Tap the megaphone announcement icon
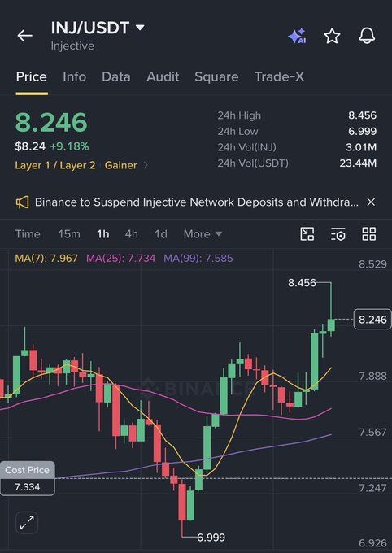392x553 pixels. tap(22, 202)
